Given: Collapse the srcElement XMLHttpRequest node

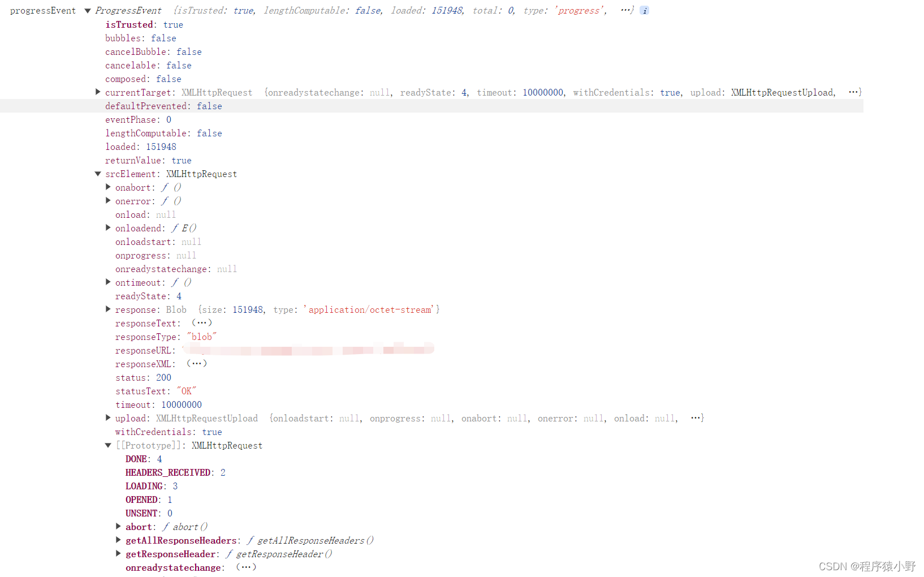Looking at the screenshot, I should click(x=98, y=174).
